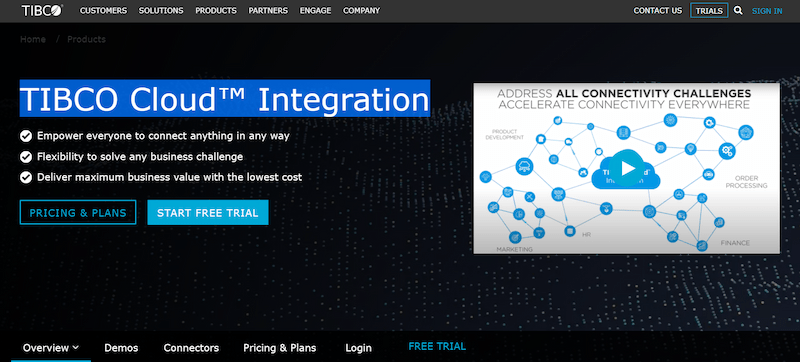The width and height of the screenshot is (800, 362).
Task: Play the connectivity video
Action: [627, 168]
